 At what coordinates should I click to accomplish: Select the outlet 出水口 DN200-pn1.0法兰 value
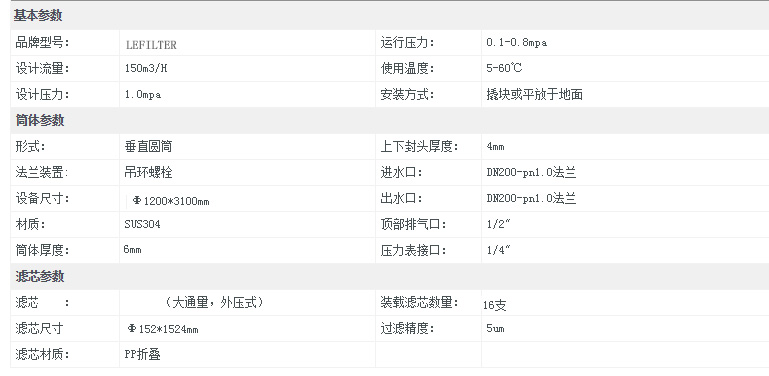(531, 199)
